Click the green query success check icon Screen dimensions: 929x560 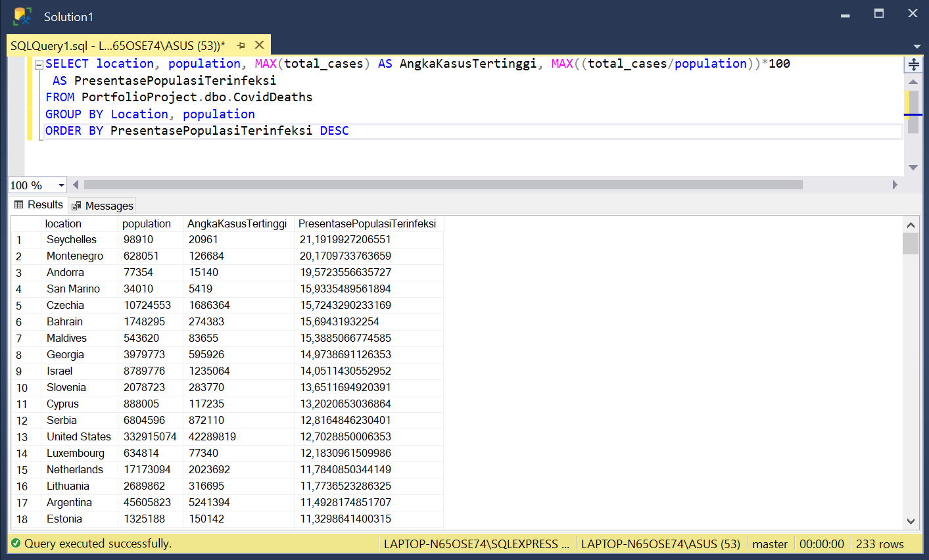pos(16,544)
